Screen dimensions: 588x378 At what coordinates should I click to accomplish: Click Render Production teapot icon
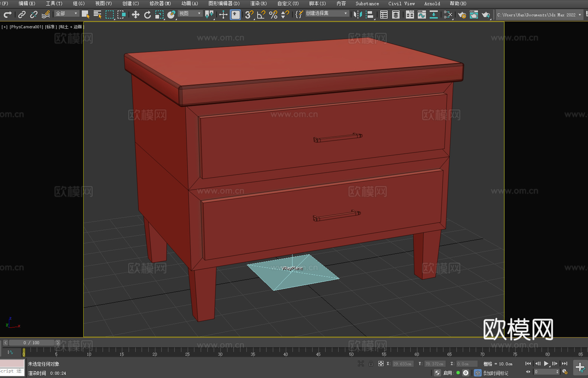click(x=486, y=14)
